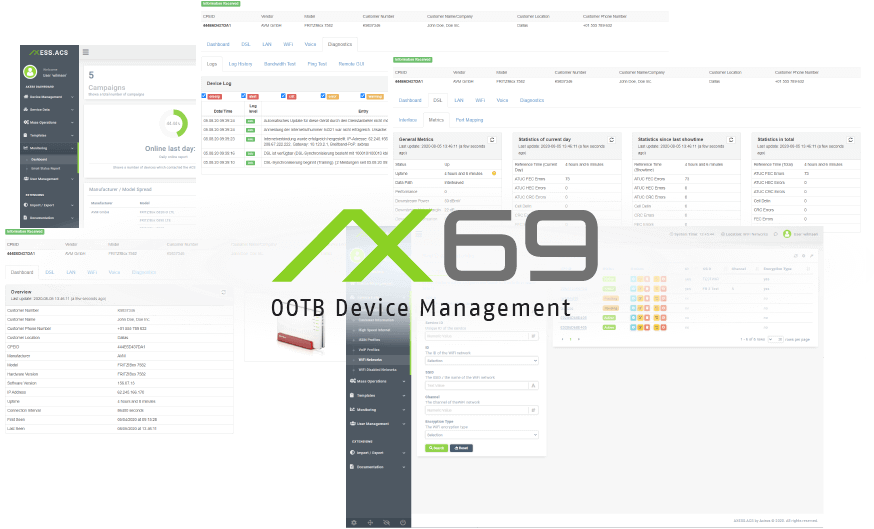
Task: Click Documentation in the dashboard sidebar
Action: point(48,218)
